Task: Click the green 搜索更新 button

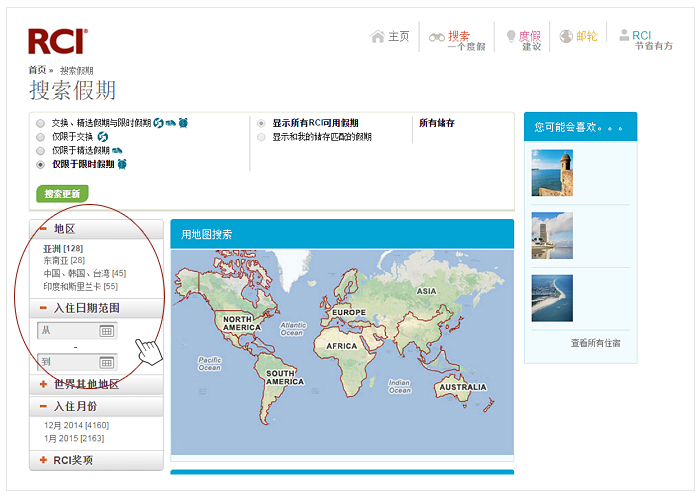Action: click(62, 194)
